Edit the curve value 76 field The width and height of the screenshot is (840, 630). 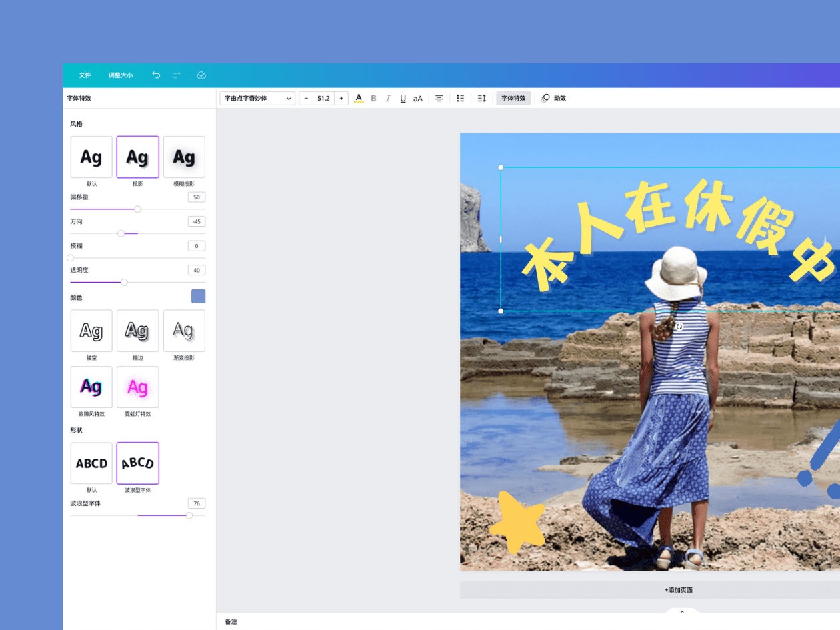[197, 503]
